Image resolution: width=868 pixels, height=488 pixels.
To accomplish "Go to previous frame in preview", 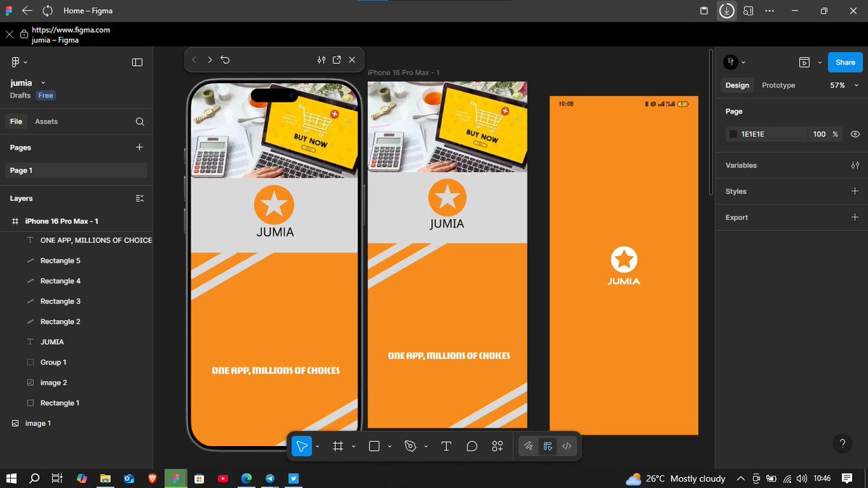I will tap(194, 60).
